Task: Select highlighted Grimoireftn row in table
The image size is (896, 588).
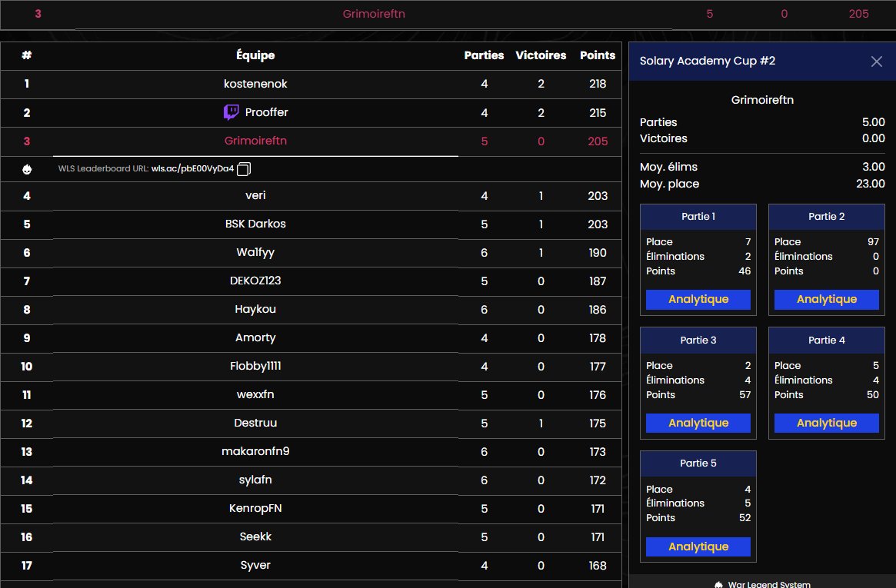Action: 311,141
